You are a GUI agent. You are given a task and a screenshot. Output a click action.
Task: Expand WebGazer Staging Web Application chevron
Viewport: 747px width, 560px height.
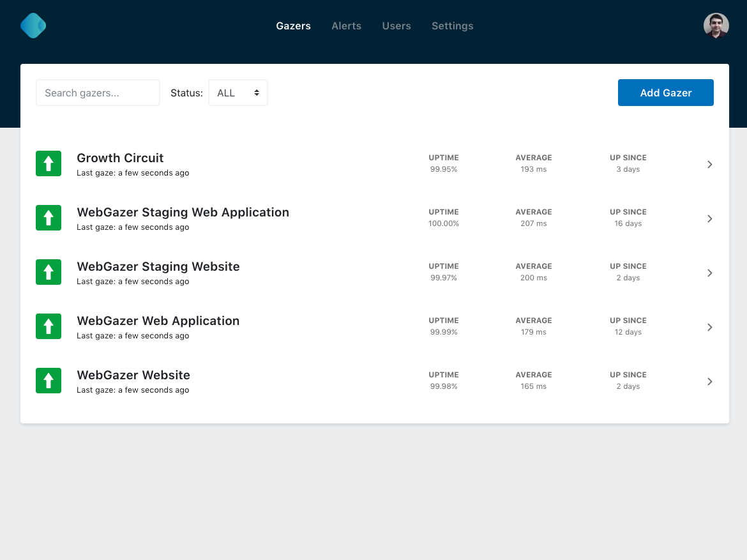709,218
